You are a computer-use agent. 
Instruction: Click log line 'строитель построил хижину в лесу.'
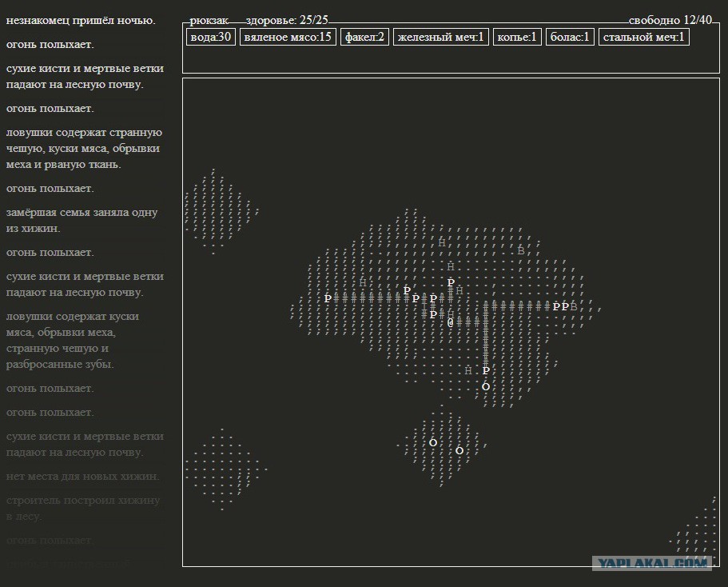click(83, 508)
